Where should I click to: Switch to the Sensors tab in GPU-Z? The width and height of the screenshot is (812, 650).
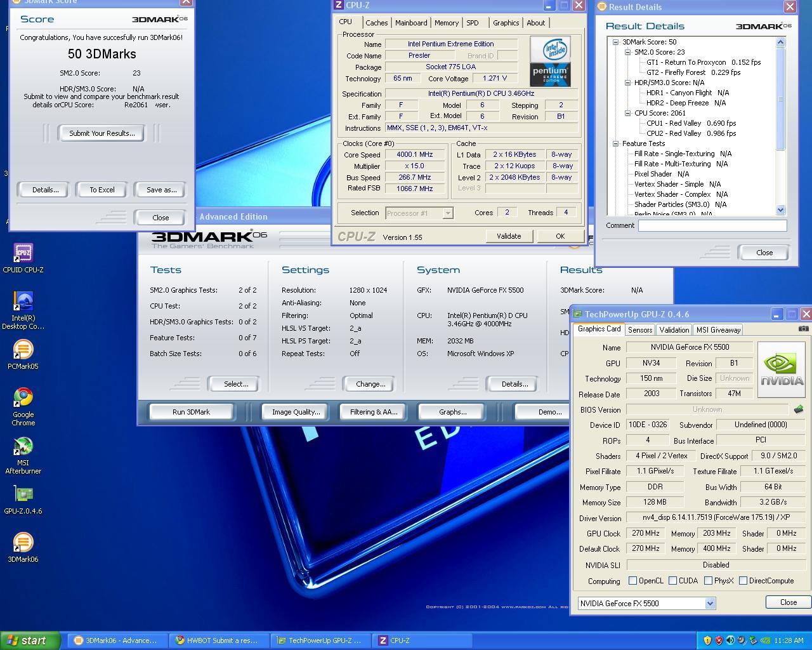640,330
